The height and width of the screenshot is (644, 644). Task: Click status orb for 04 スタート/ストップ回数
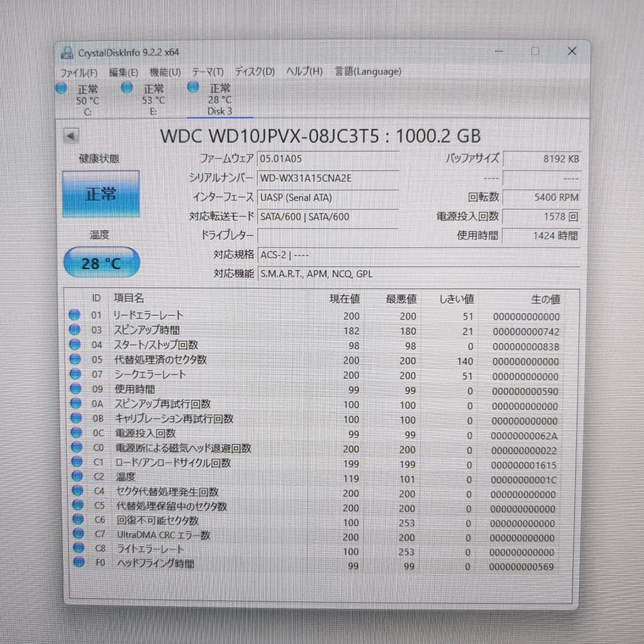pos(75,345)
